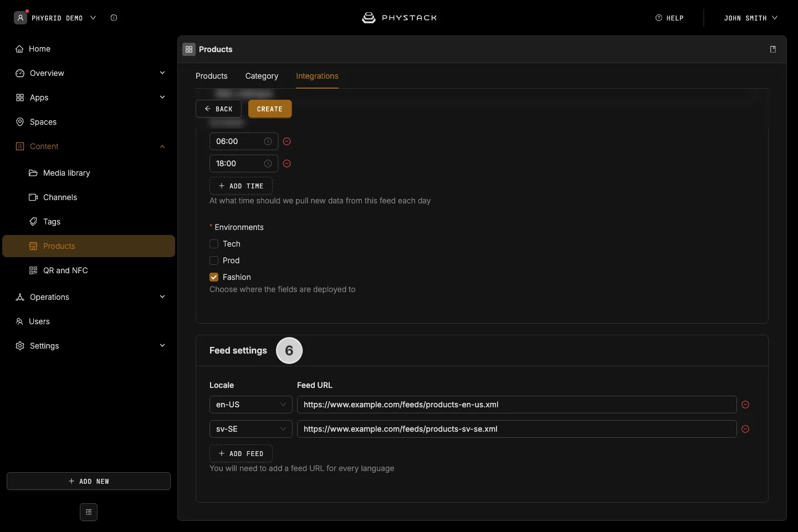Open the Phygrid Demo tenant dropdown
The image size is (798, 532).
(55, 18)
